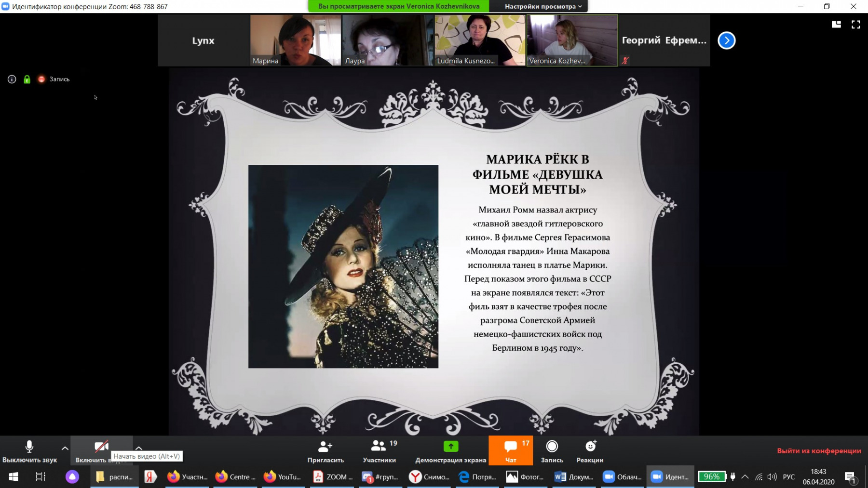The height and width of the screenshot is (488, 868).
Task: Open the Participants panel
Action: click(379, 447)
